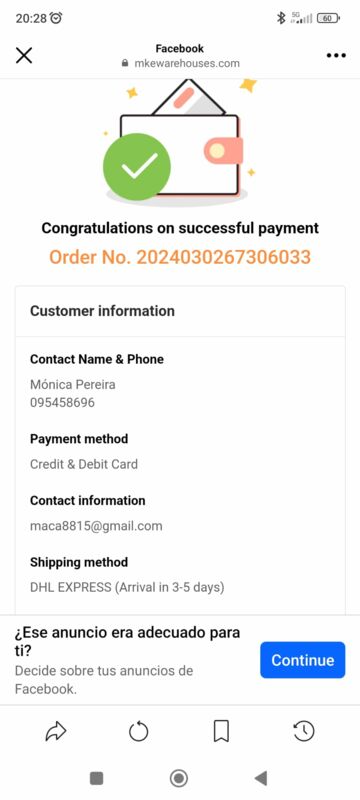
Task: Select the order number text
Action: click(x=180, y=257)
